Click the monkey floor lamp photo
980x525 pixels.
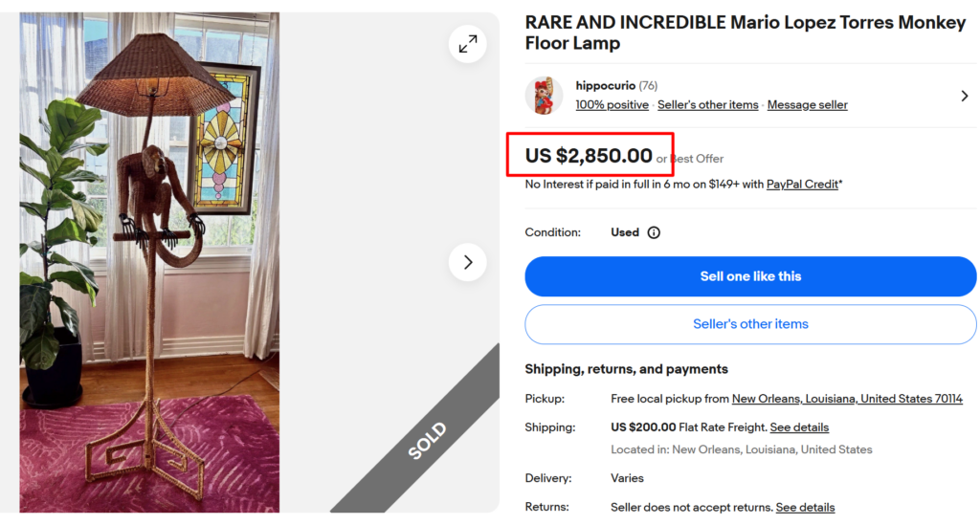pos(149,262)
